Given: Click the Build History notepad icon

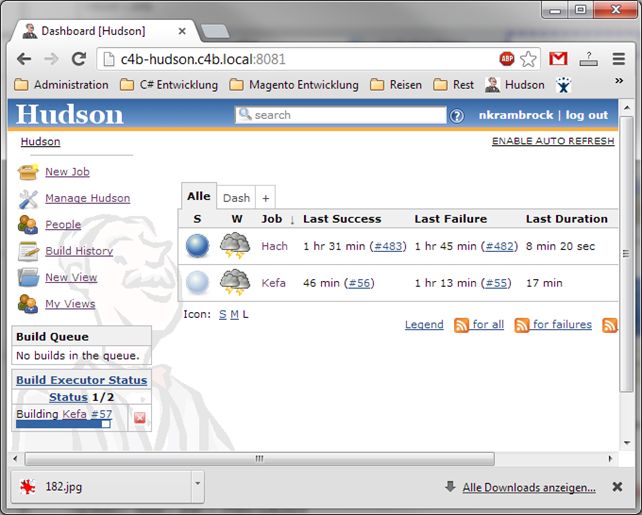Looking at the screenshot, I should tap(28, 251).
